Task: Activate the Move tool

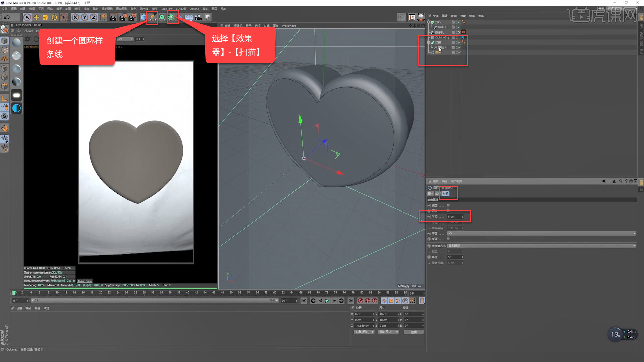Action: pos(36,17)
